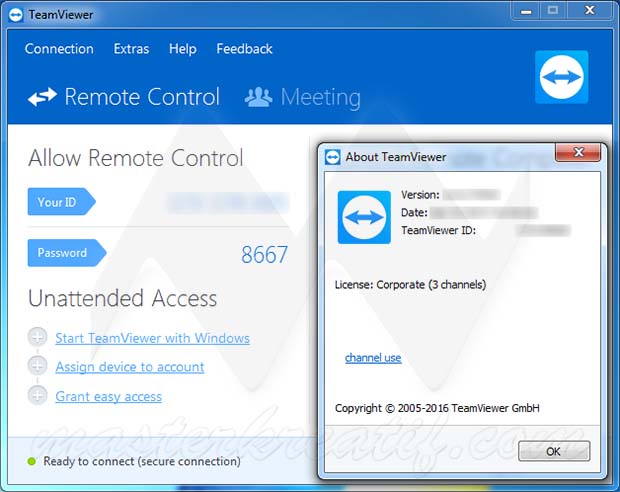Open the Feedback menu
Screen dimensions: 620x492
[244, 49]
